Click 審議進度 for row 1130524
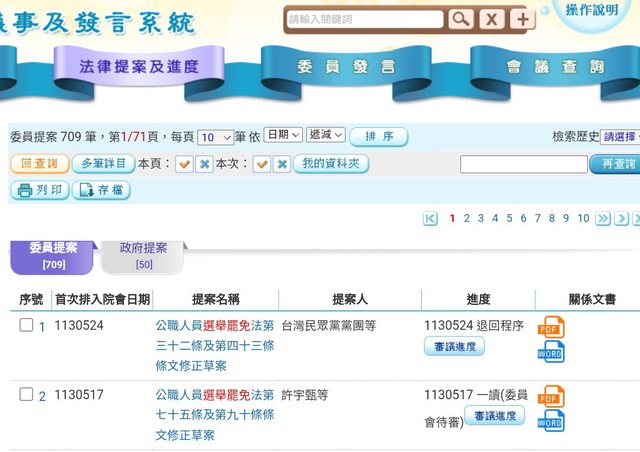The width and height of the screenshot is (640, 452). 455,347
